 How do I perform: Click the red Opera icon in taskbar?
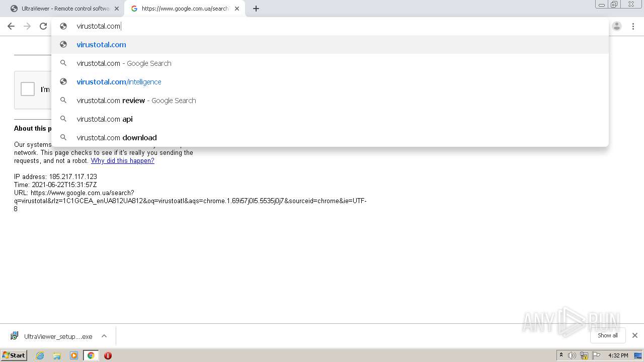[x=108, y=355]
